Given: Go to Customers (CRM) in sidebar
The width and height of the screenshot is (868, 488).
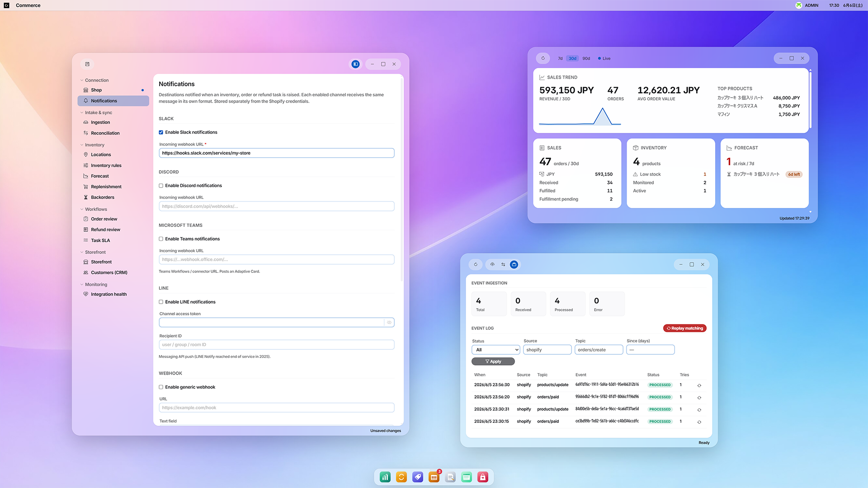Looking at the screenshot, I should pos(113,272).
